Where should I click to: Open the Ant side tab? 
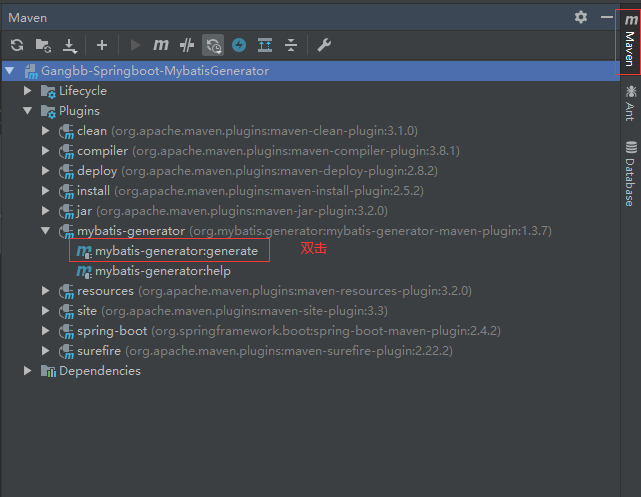[630, 103]
